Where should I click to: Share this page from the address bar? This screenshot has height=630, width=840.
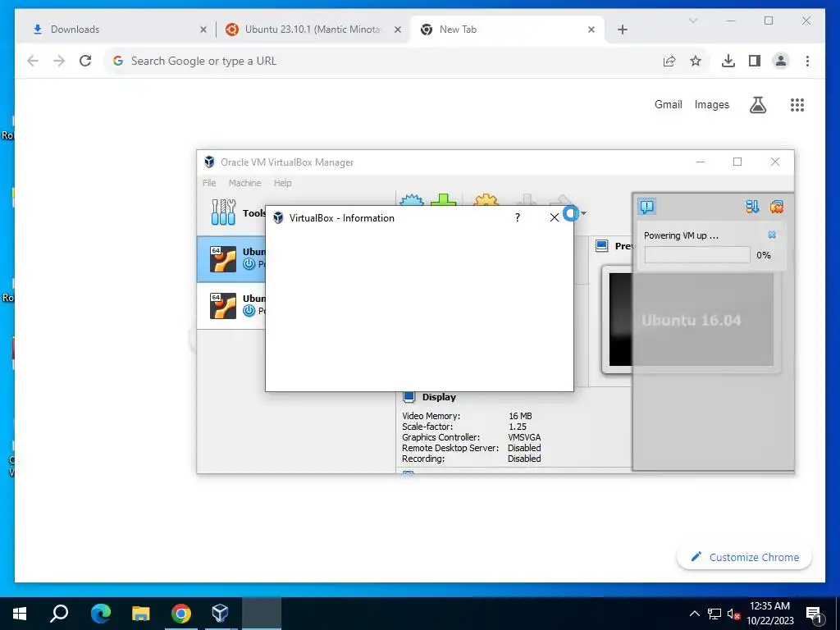coord(669,61)
